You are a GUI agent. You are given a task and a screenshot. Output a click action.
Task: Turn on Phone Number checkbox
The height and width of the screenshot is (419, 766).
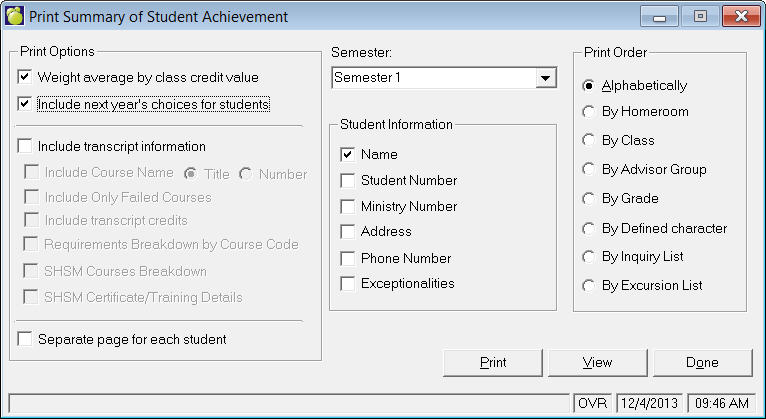click(x=347, y=259)
